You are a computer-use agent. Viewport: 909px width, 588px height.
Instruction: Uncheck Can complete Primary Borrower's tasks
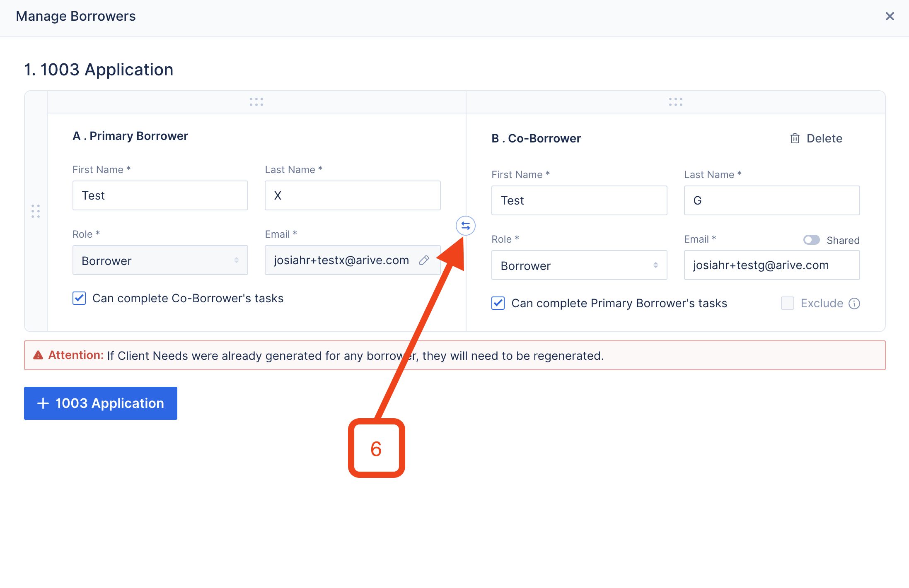(498, 303)
